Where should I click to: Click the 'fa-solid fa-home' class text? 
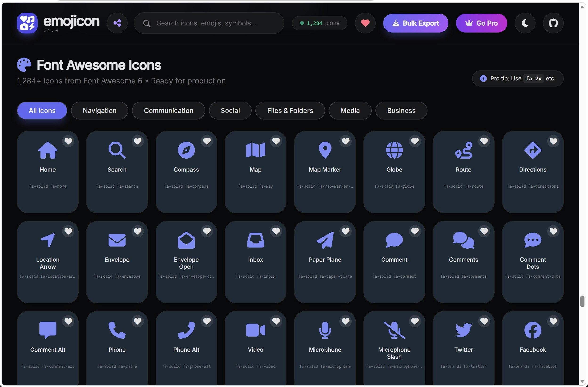[48, 186]
